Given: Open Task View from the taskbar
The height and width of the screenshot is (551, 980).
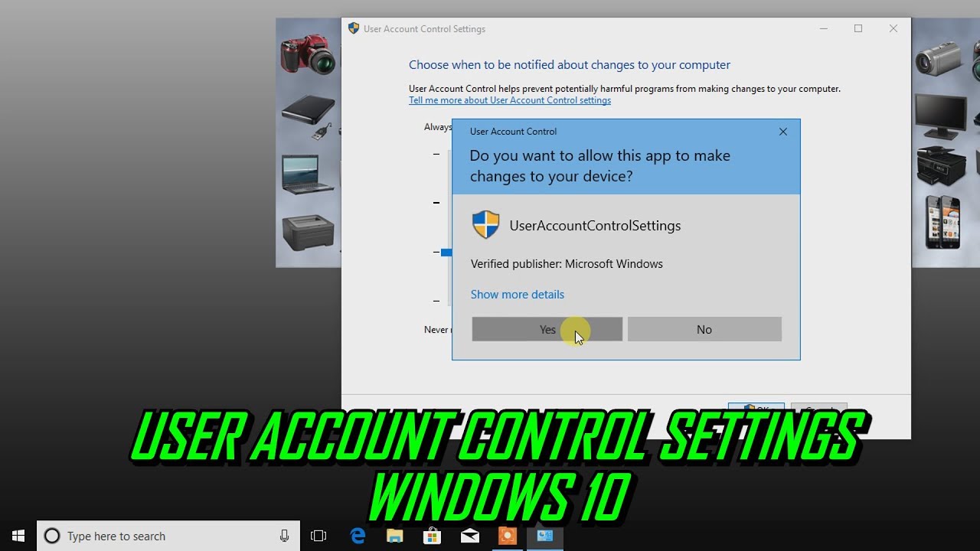Looking at the screenshot, I should pos(318,536).
